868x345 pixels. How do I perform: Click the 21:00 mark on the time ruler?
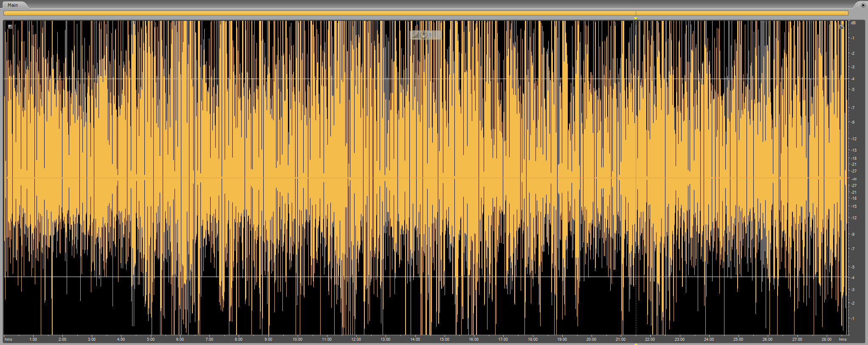[620, 339]
